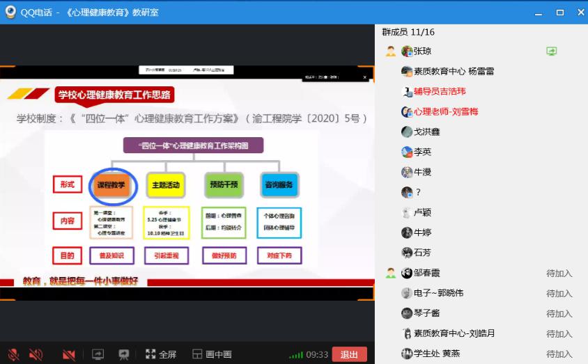
Task: Click the red 退出 exit button
Action: tap(349, 354)
